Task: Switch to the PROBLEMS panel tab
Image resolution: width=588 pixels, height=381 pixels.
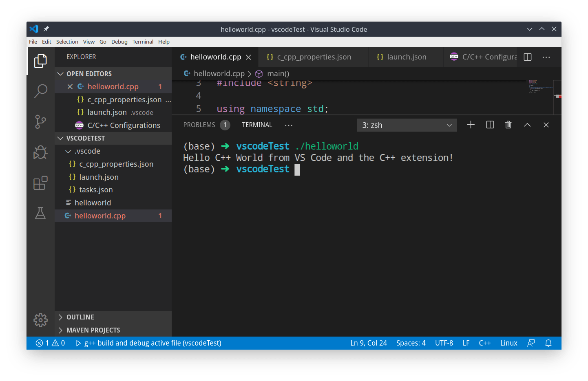Action: click(199, 125)
